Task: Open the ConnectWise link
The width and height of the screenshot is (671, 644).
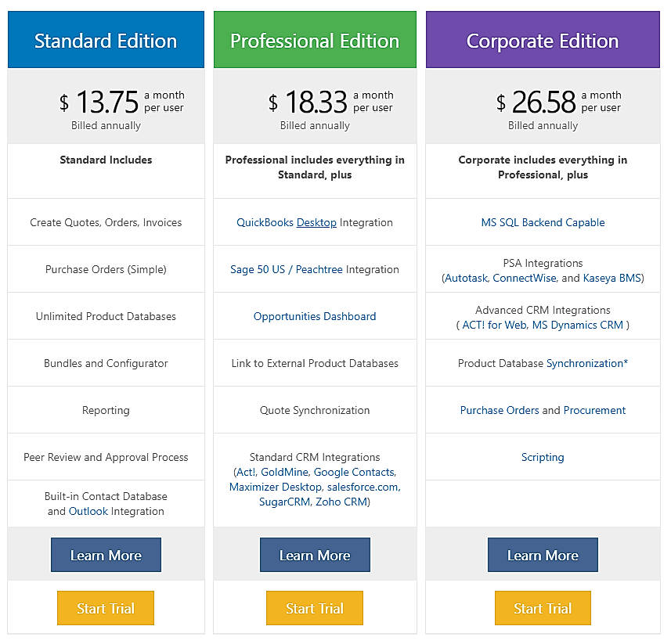Action: 525,278
